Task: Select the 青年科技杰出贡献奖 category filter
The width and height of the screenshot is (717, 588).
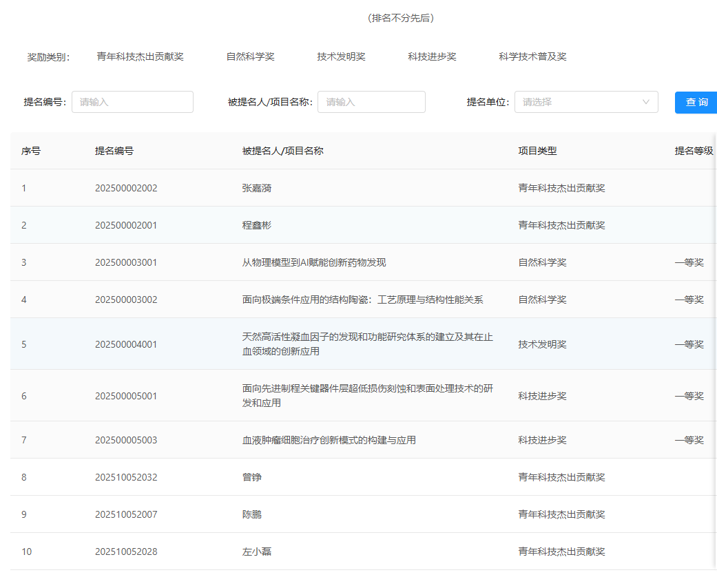Action: tap(141, 57)
